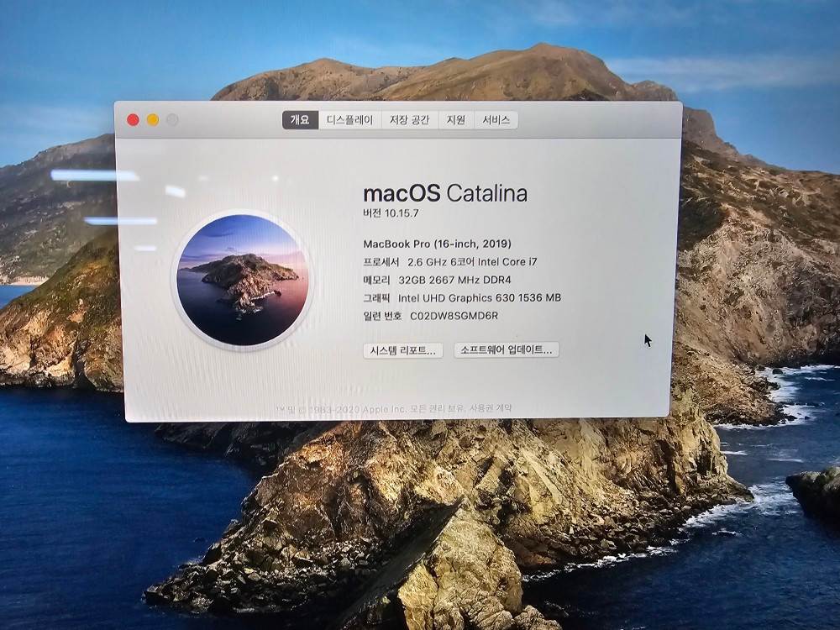840x630 pixels.
Task: Go to the 지원 tab
Action: click(x=455, y=120)
